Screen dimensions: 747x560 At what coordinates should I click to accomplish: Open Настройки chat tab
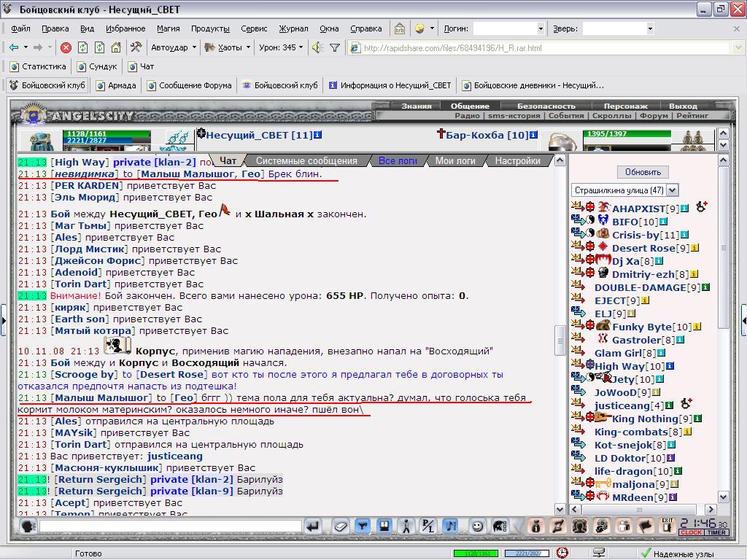pos(517,161)
